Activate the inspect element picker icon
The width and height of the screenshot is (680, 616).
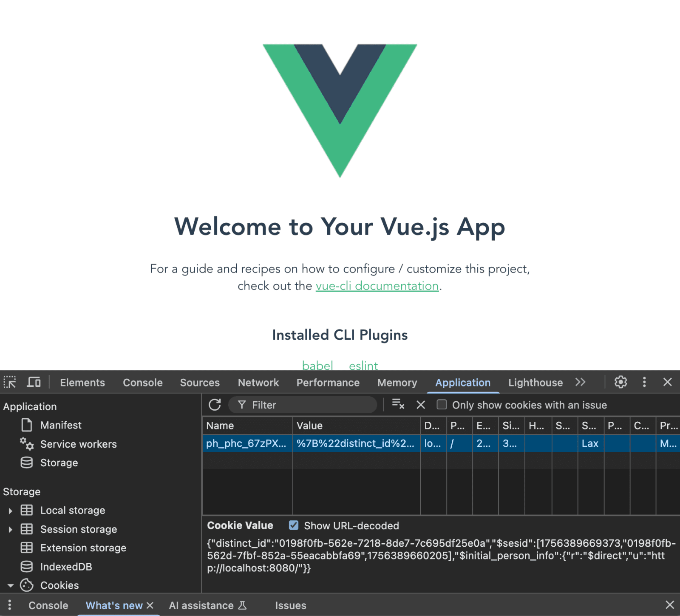[x=10, y=382]
